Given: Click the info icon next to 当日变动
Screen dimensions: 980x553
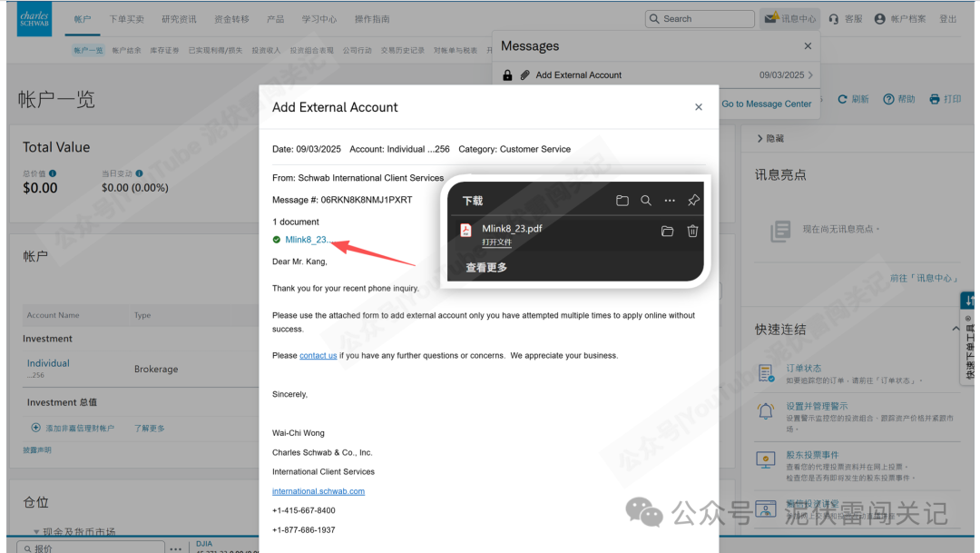Looking at the screenshot, I should coord(139,173).
